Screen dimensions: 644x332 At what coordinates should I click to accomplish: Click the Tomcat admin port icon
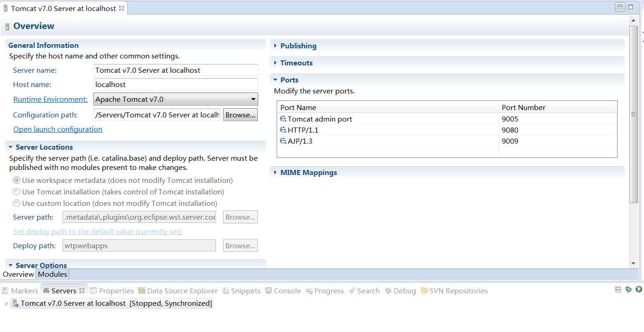[283, 119]
